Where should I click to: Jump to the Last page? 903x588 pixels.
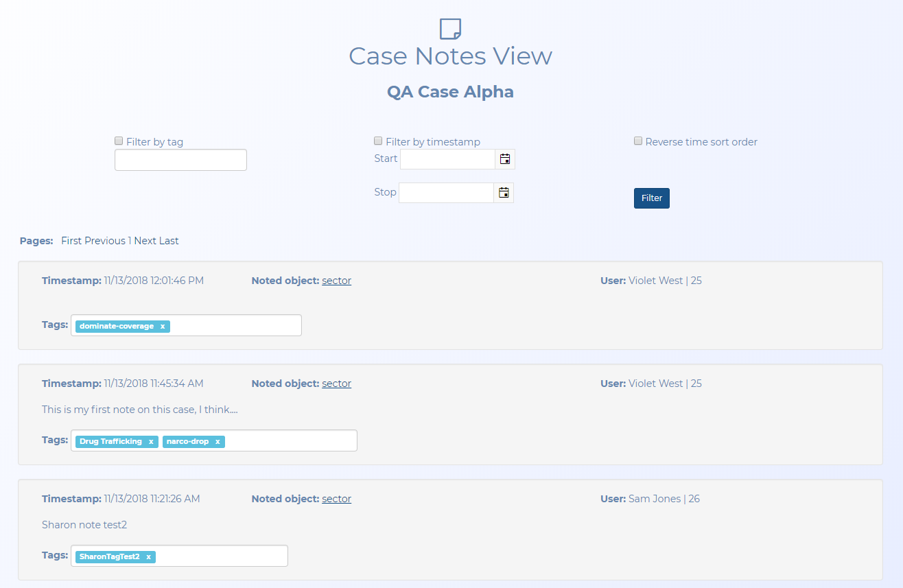point(169,241)
